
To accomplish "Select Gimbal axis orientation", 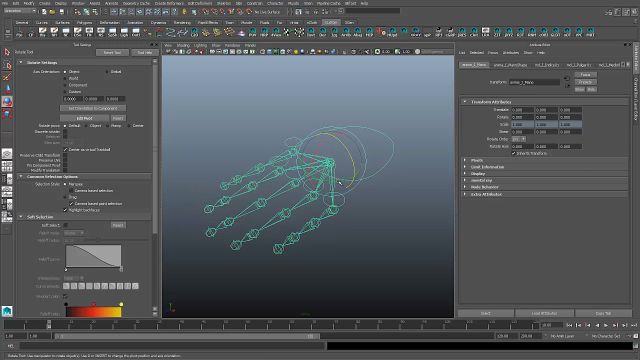I will [x=107, y=72].
